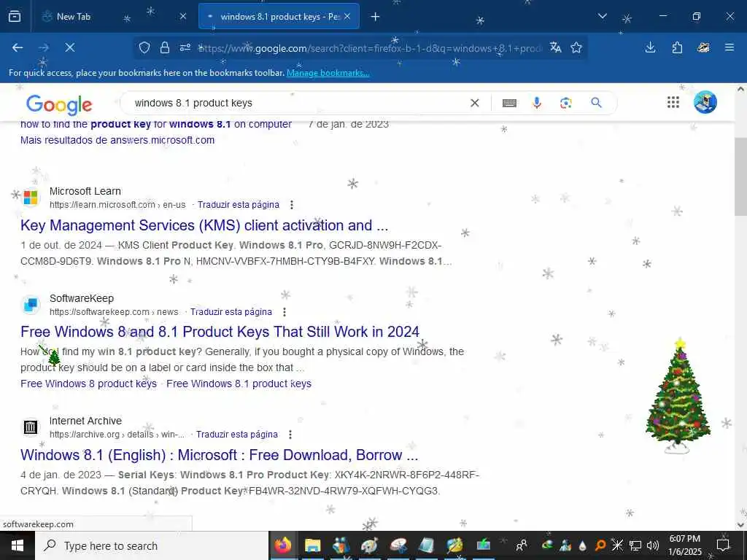This screenshot has width=747, height=560.
Task: Open more options for SoftwareKeep result
Action: [x=285, y=312]
